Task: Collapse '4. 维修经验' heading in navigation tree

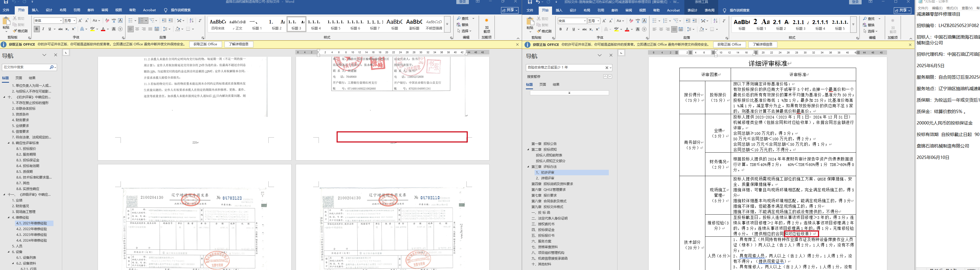Action: tap(9, 218)
